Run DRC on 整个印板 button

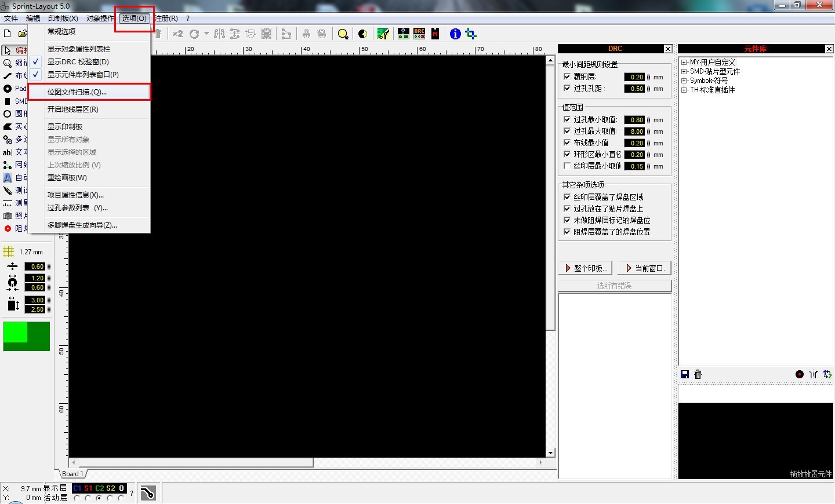tap(586, 268)
